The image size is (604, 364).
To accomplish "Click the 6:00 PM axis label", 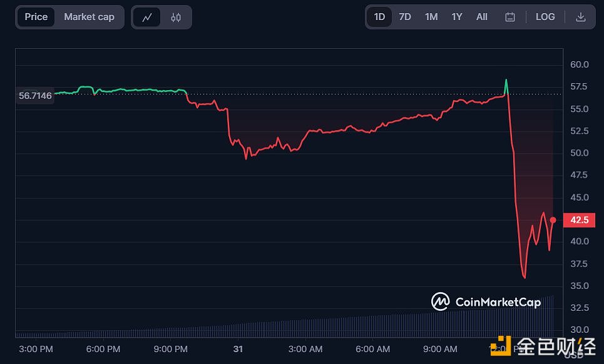I will coord(103,349).
